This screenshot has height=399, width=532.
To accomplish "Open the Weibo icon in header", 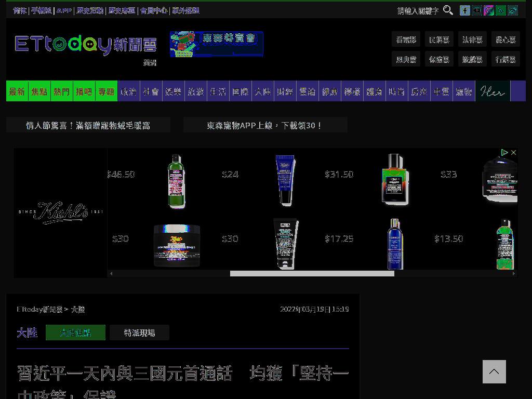I will 513,10.
